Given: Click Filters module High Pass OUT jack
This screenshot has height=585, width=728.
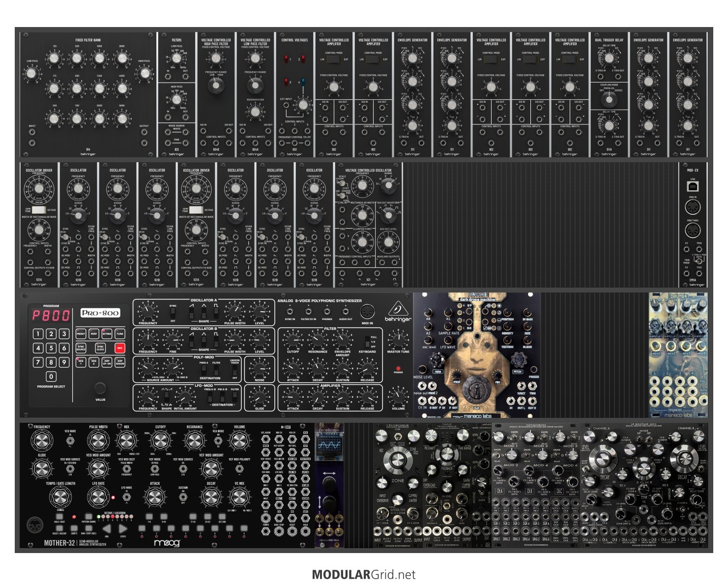Looking at the screenshot, I should 185,117.
